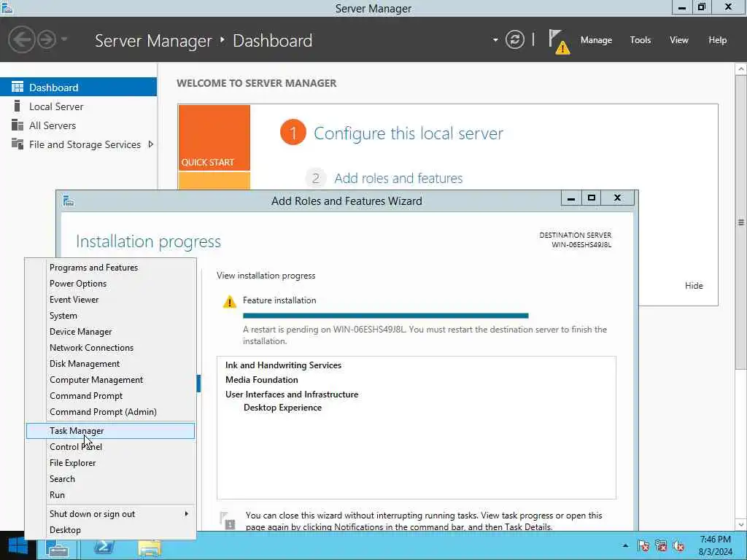
Task: Choose Power Options from context menu
Action: coord(110,284)
